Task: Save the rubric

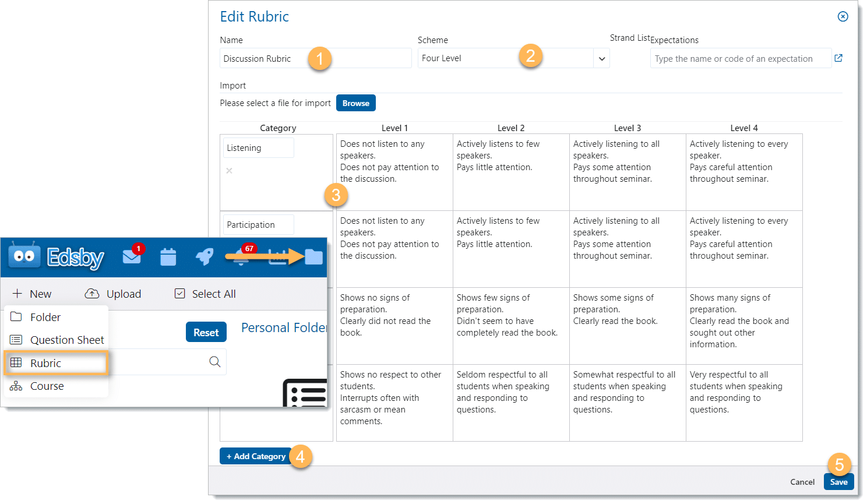Action: pyautogui.click(x=838, y=482)
